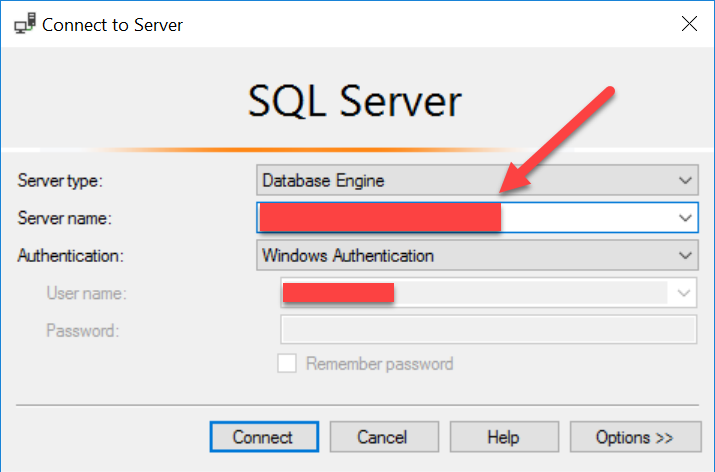Click the Server name label
715x472 pixels.
point(64,218)
